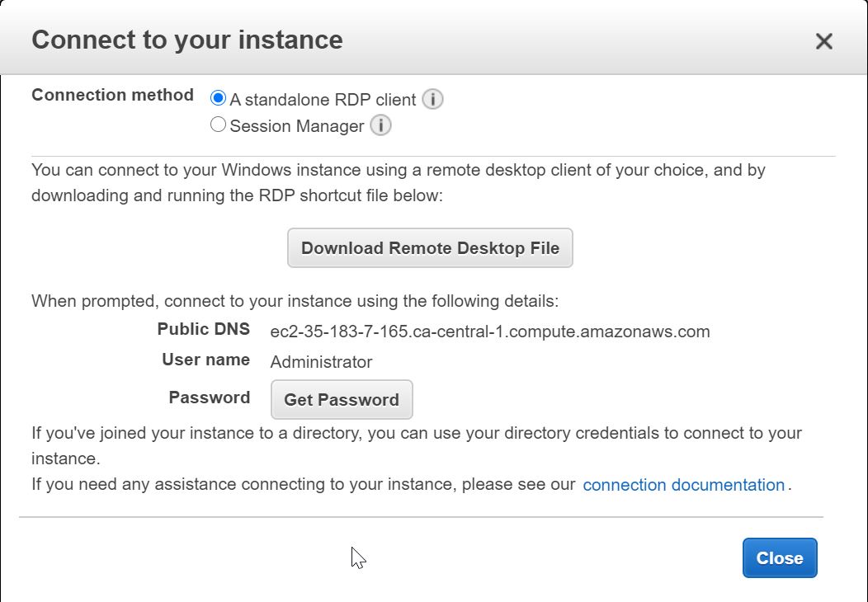Viewport: 868px width, 602px height.
Task: Click Download Remote Desktop File
Action: (x=430, y=247)
